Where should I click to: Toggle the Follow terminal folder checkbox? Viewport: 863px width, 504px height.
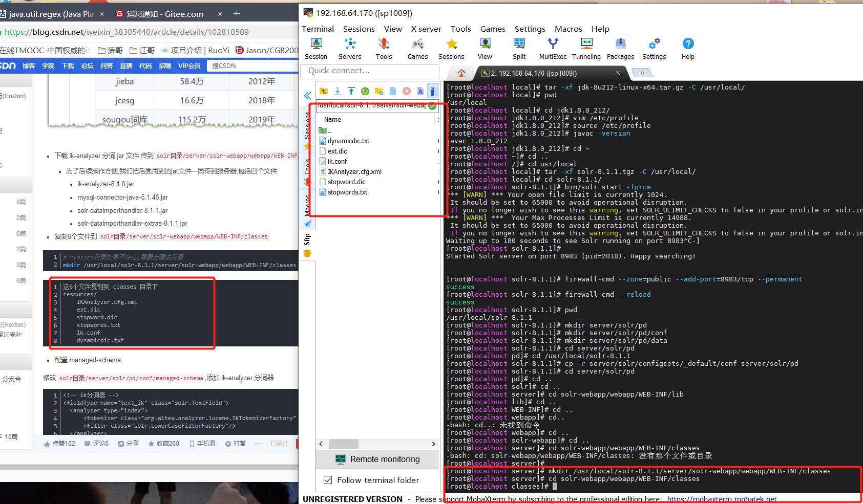pos(328,480)
